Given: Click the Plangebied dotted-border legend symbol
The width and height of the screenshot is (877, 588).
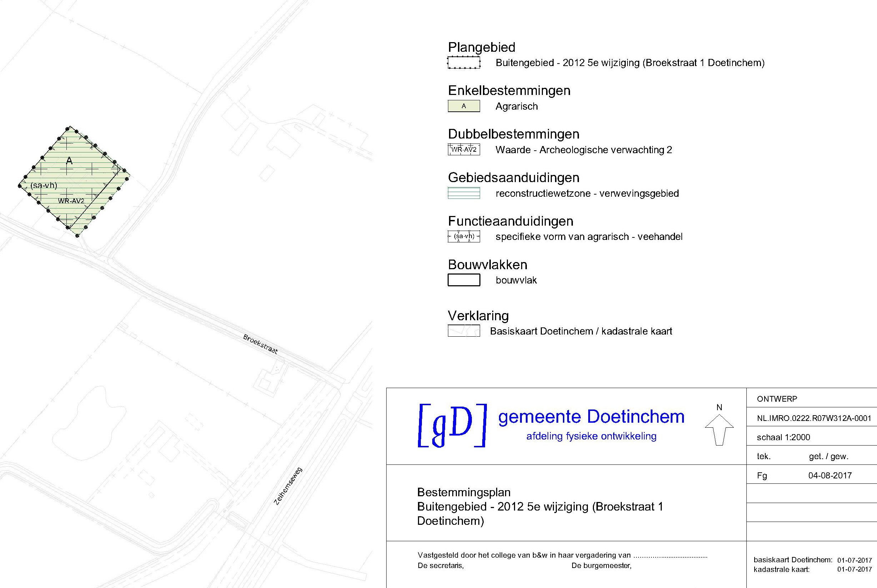Looking at the screenshot, I should [464, 62].
